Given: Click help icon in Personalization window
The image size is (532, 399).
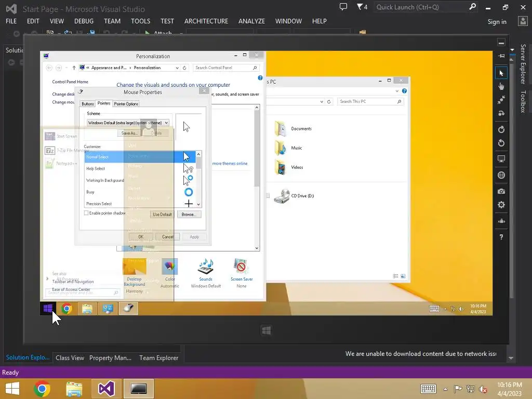Looking at the screenshot, I should (260, 78).
